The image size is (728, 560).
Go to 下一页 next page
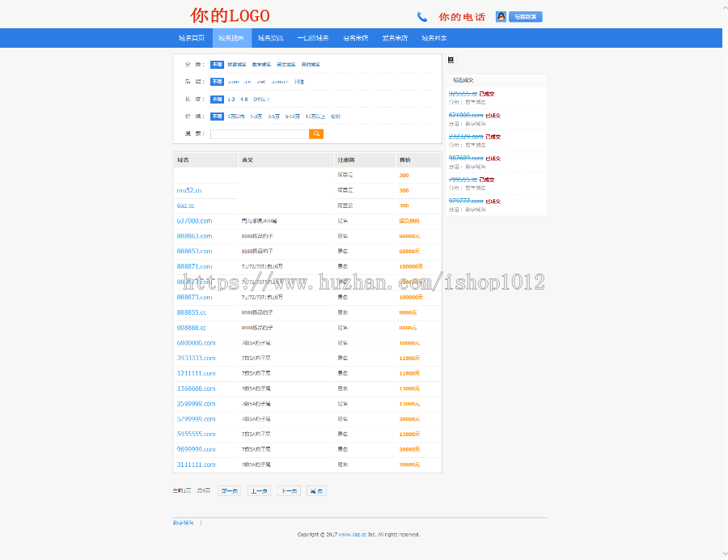click(x=289, y=491)
